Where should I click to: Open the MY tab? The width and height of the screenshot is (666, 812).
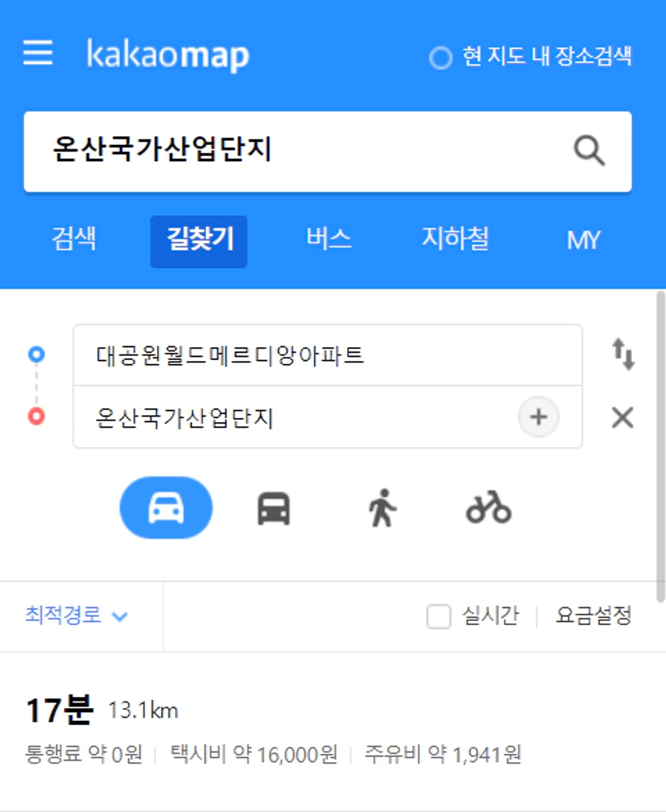pos(584,240)
